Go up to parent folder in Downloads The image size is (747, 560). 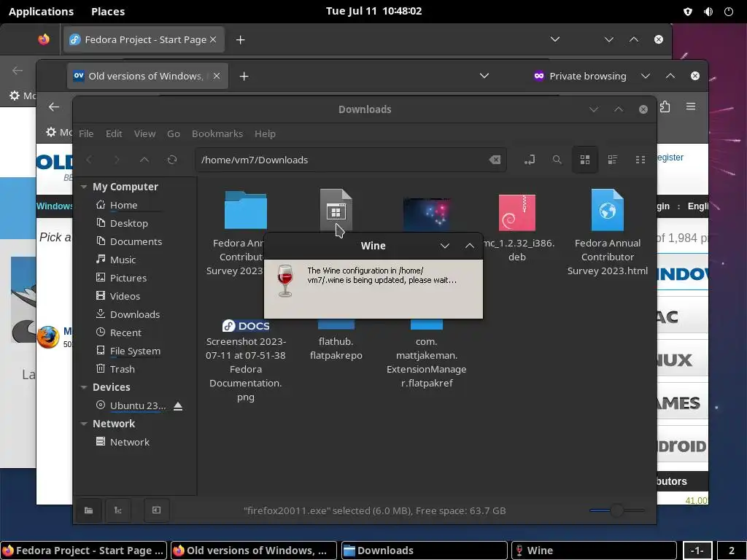144,160
